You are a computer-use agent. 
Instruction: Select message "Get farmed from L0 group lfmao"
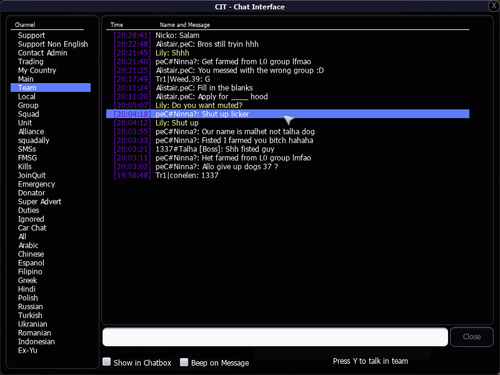pos(288,62)
